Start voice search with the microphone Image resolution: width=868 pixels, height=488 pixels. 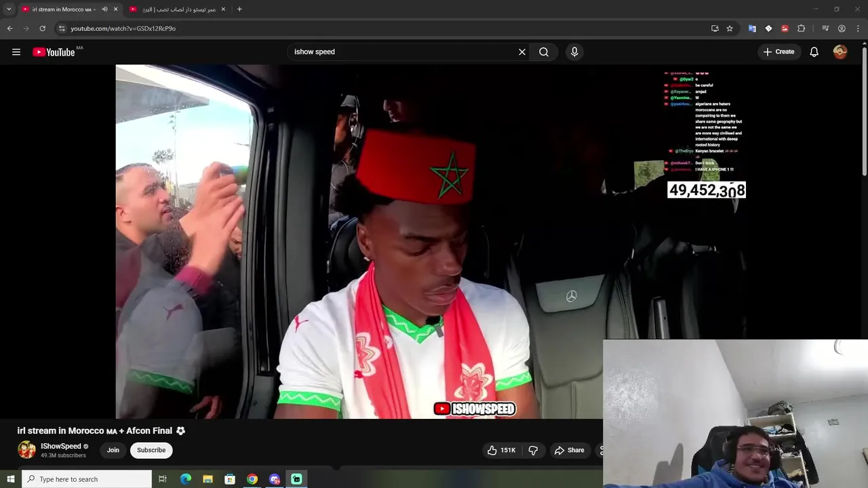[x=574, y=52]
